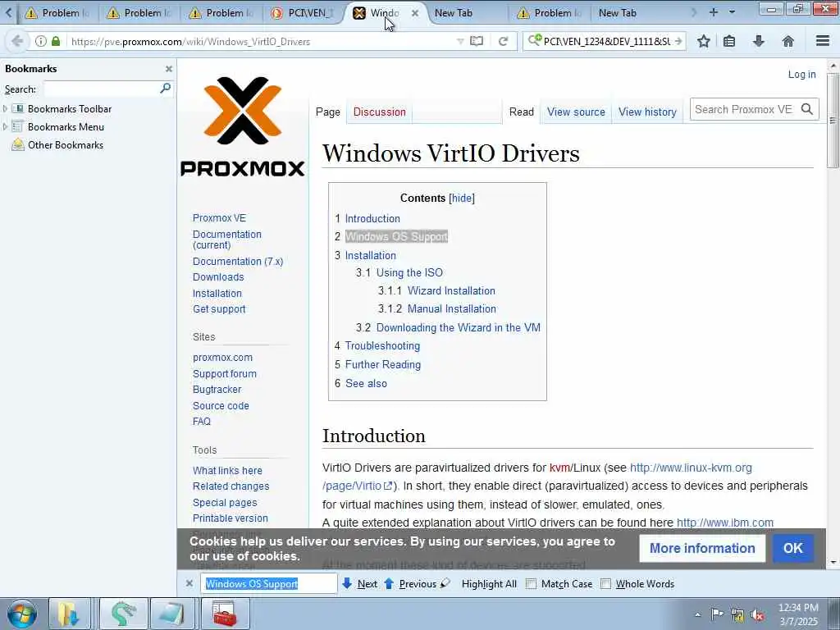Switch to first Problem loading tab
Screen dimensions: 840x630
(57, 13)
